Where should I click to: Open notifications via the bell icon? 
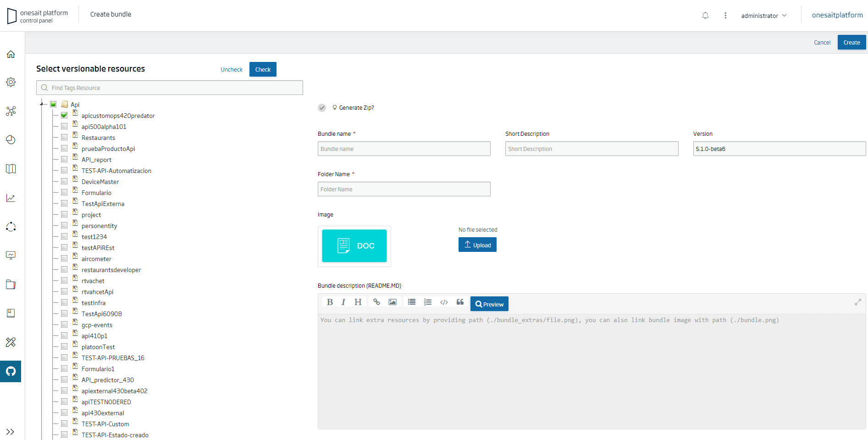point(705,15)
